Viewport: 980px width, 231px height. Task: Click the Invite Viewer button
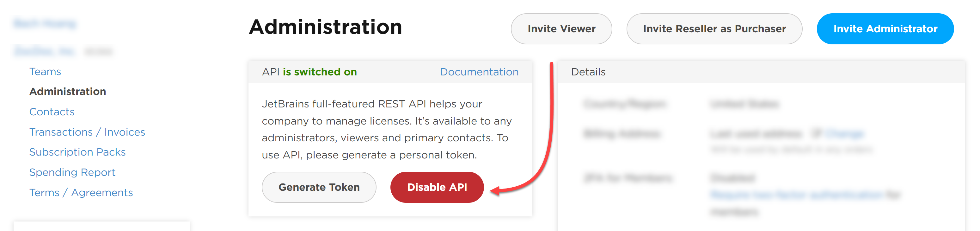[561, 29]
